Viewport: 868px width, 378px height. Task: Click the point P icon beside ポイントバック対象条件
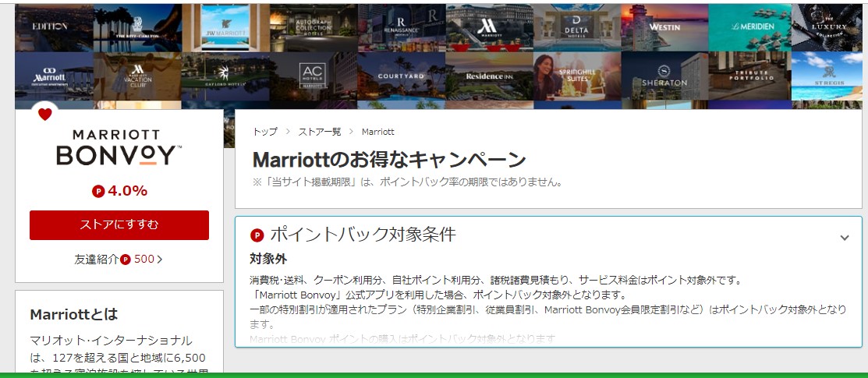point(257,236)
